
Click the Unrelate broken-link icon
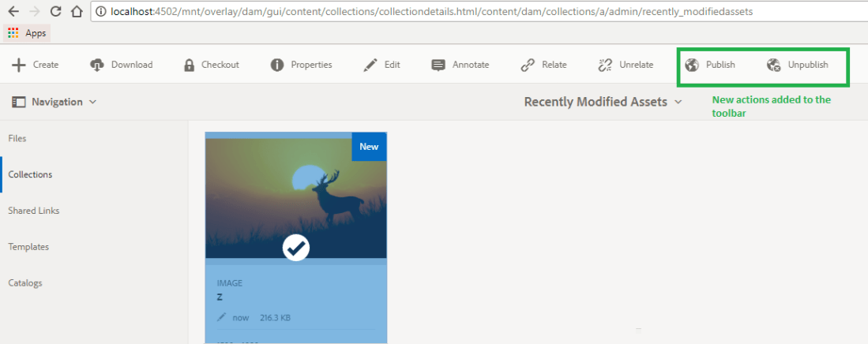click(606, 65)
